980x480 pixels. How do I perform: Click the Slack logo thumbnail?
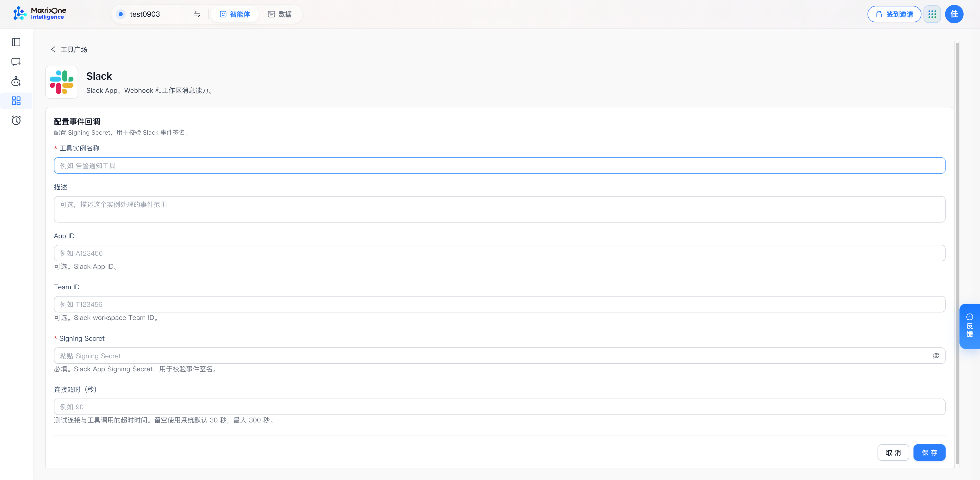point(62,82)
